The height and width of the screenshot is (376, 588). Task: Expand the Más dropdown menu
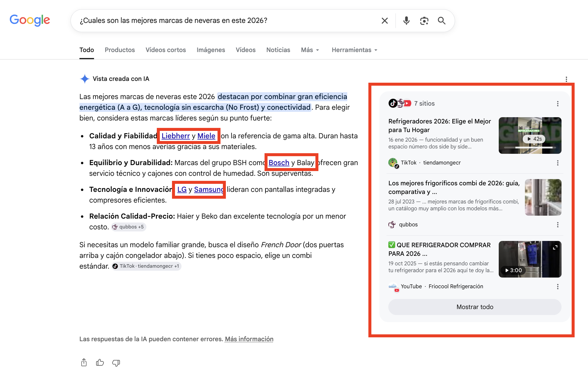tap(310, 50)
